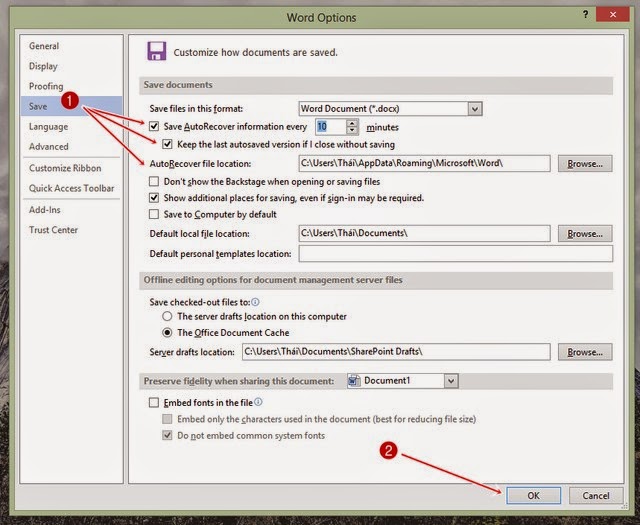The width and height of the screenshot is (640, 525).
Task: Click the Default local file location field
Action: tap(424, 234)
